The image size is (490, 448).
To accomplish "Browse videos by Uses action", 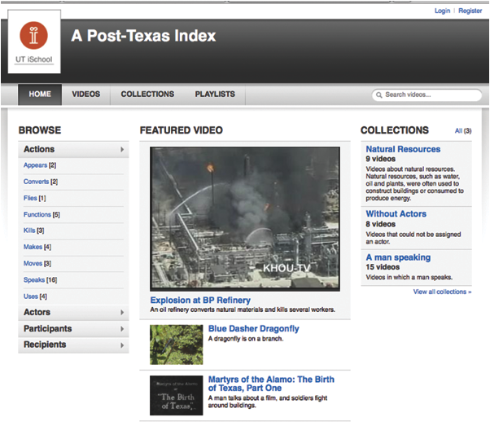I will tap(31, 296).
